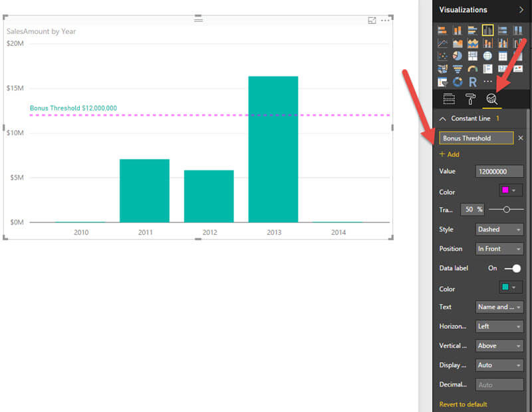Click the Analytics magnifier tab
The width and height of the screenshot is (532, 412).
click(492, 99)
